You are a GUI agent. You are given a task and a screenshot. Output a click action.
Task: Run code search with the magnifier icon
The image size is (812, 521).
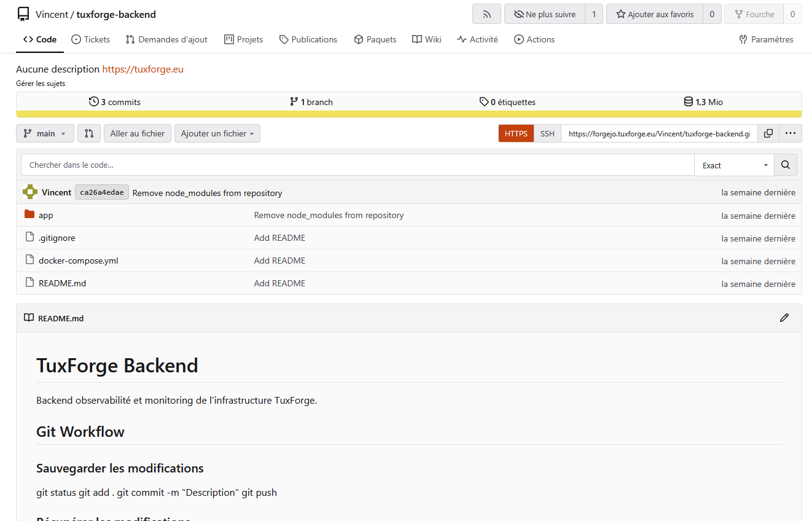(x=786, y=165)
